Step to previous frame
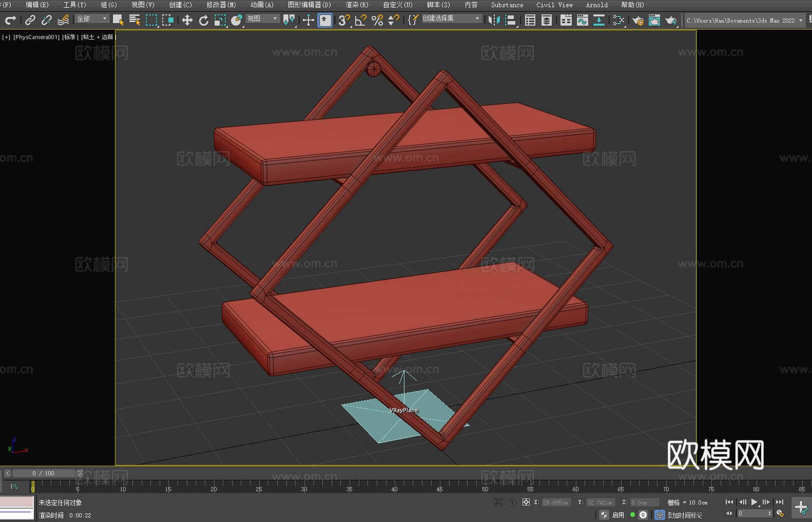The image size is (812, 522). 742,502
